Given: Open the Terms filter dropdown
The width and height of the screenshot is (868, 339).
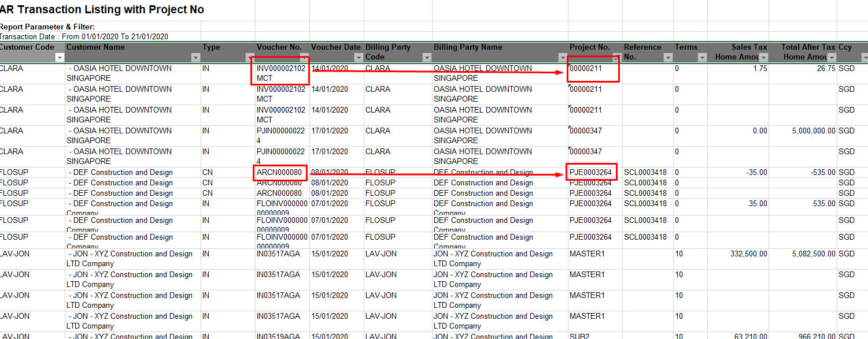Looking at the screenshot, I should [703, 57].
